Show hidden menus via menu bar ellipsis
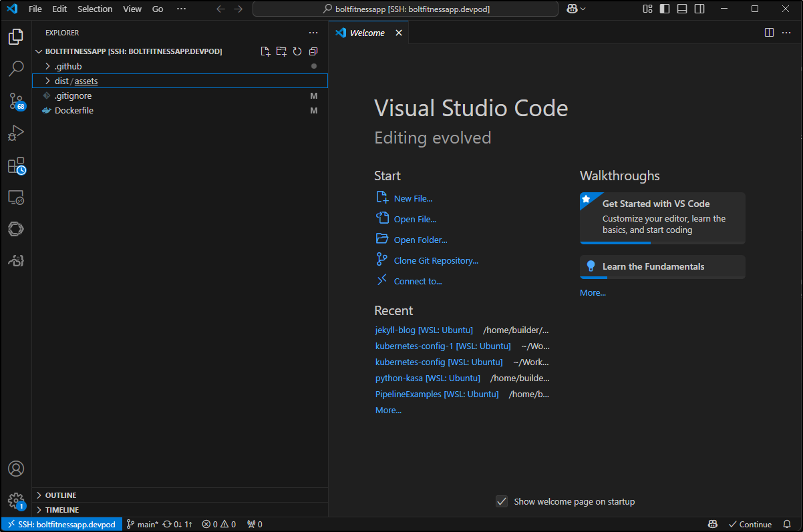803x532 pixels. [x=181, y=9]
